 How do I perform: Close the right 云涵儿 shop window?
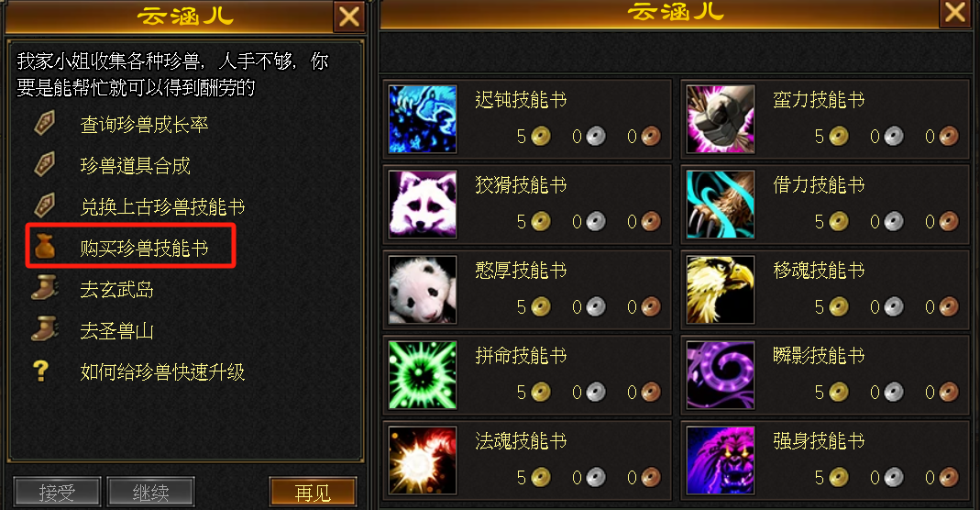[955, 13]
